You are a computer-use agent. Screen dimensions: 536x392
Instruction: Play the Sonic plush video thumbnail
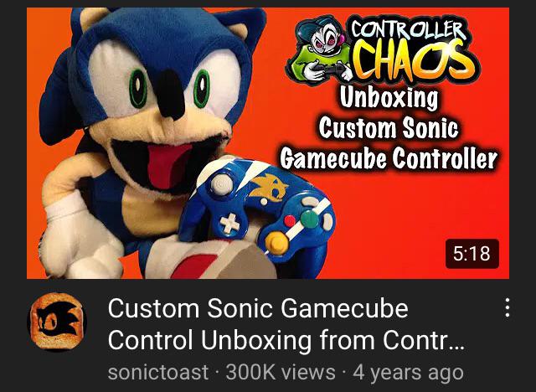268,143
